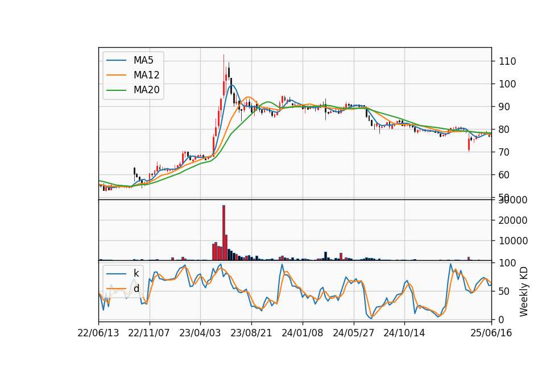Viewport: 546px width, 392px height.
Task: Click the MA5 legend label
Action: point(143,60)
